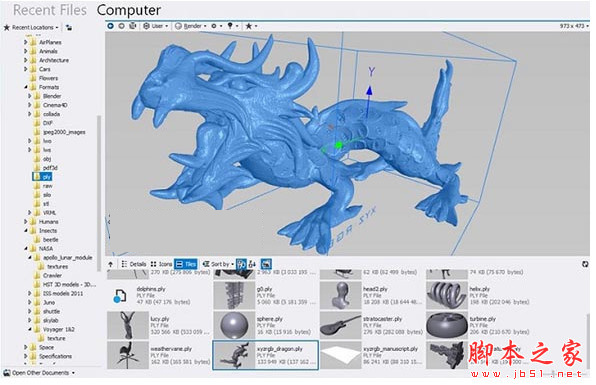596x385 pixels.
Task: Expand the Humans folder arrow
Action: coord(25,222)
